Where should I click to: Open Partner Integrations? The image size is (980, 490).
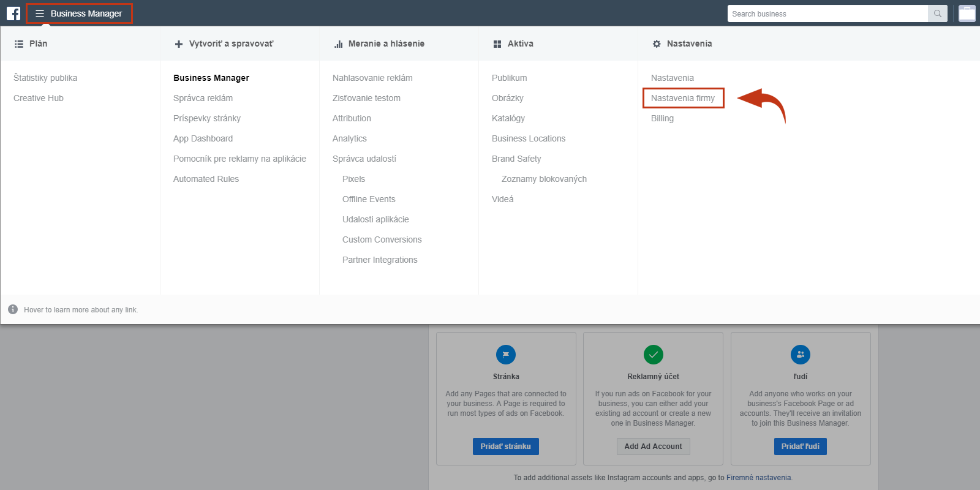click(x=380, y=260)
